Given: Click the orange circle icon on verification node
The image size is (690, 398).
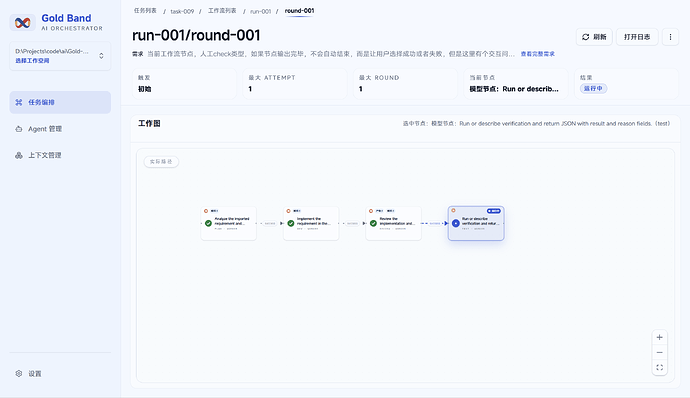Looking at the screenshot, I should click(x=453, y=210).
